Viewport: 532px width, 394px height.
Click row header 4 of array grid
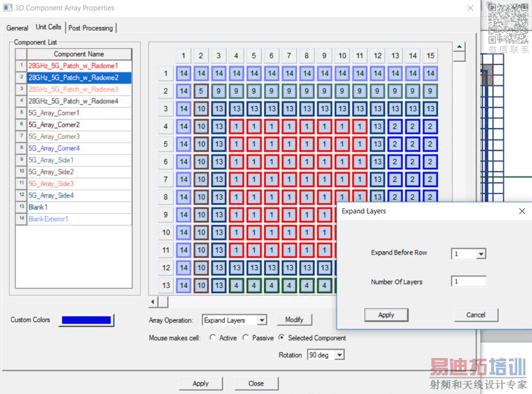click(166, 127)
